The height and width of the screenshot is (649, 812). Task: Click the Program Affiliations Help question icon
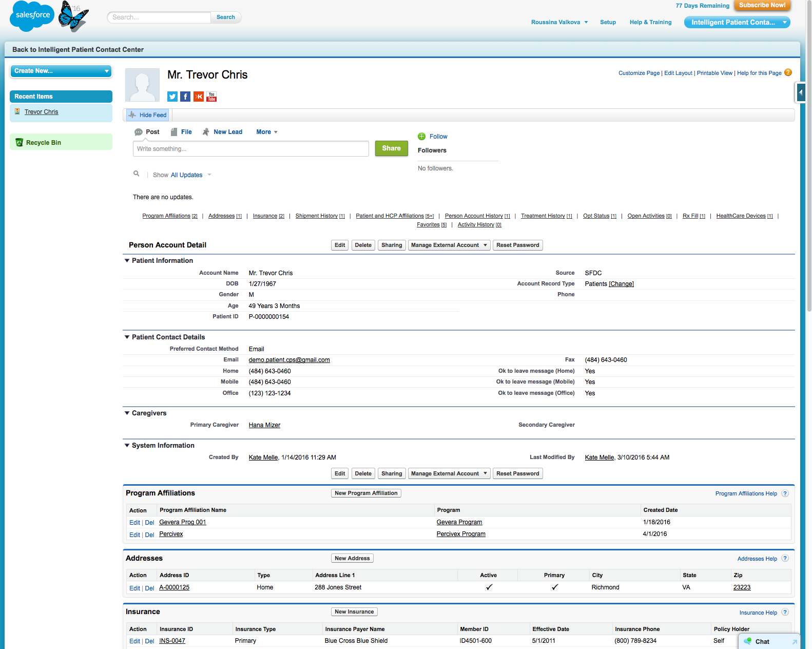(x=785, y=493)
